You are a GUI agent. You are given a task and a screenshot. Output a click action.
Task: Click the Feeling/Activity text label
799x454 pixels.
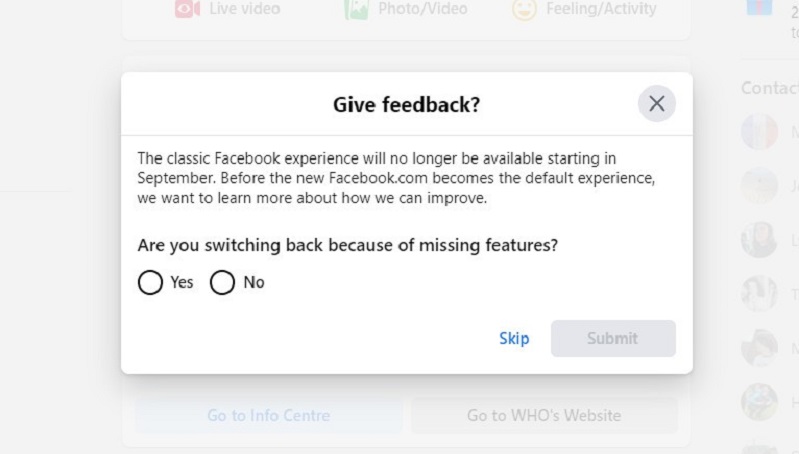(x=601, y=9)
